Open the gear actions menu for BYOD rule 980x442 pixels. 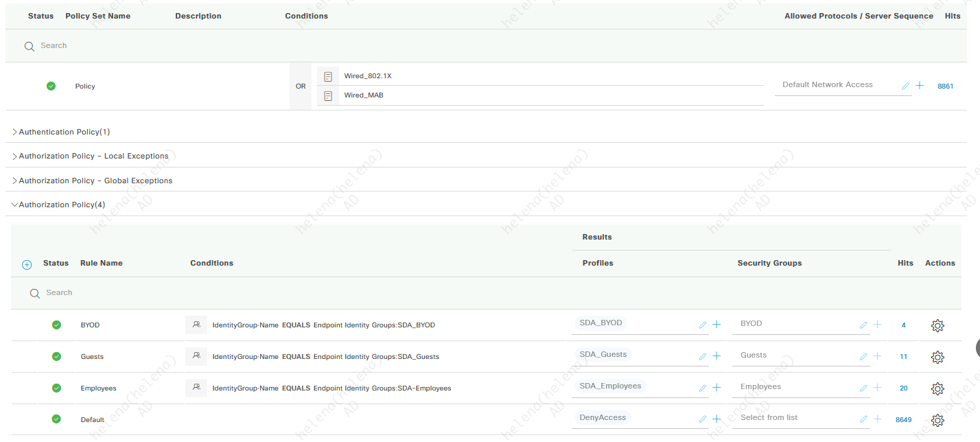937,325
